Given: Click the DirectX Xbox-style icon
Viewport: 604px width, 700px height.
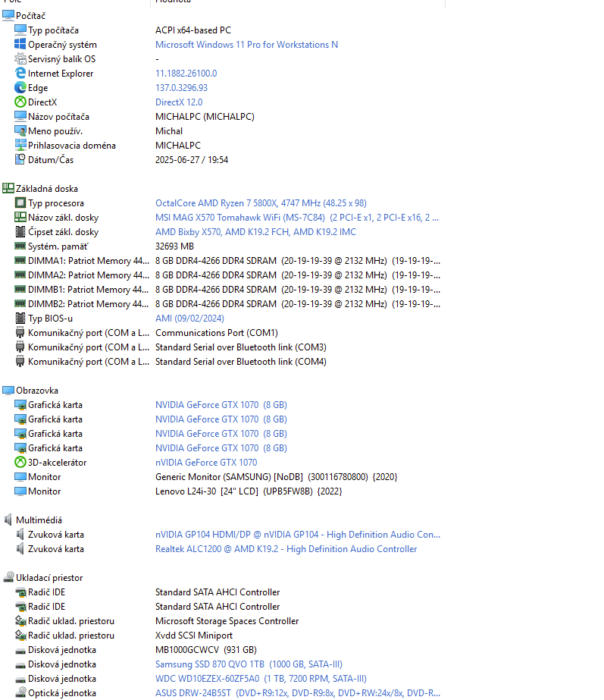Looking at the screenshot, I should (x=20, y=102).
